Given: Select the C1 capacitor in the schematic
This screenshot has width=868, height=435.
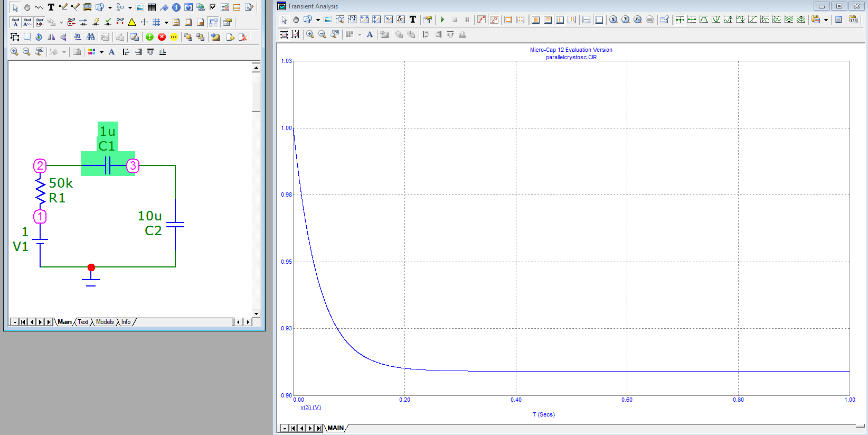Looking at the screenshot, I should tap(108, 165).
